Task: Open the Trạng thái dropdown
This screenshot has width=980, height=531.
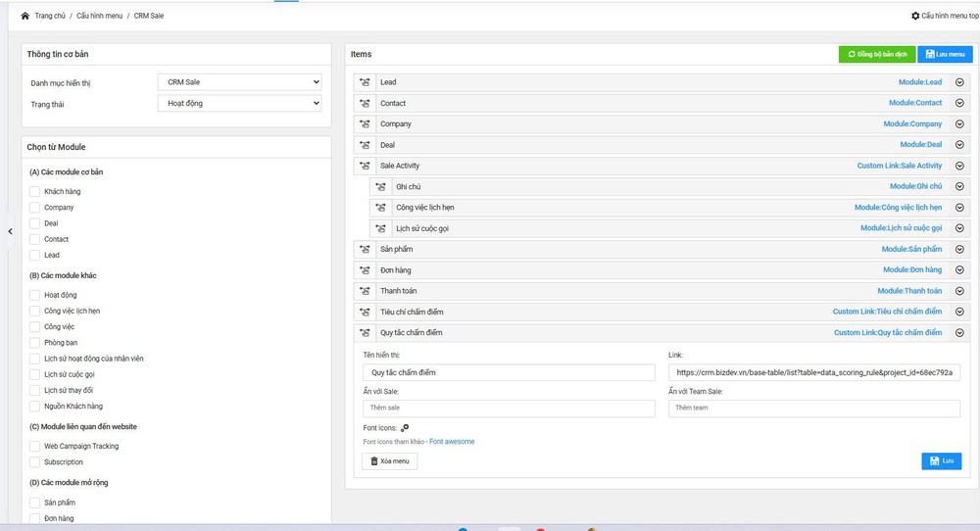Action: (x=239, y=103)
